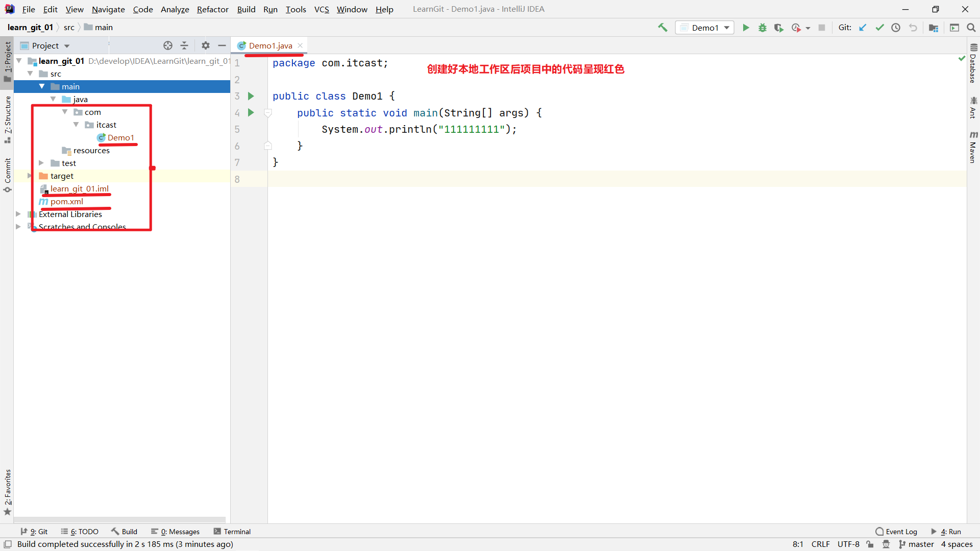The height and width of the screenshot is (551, 980).
Task: Open Demo1 run configuration dropdown
Action: pos(705,28)
